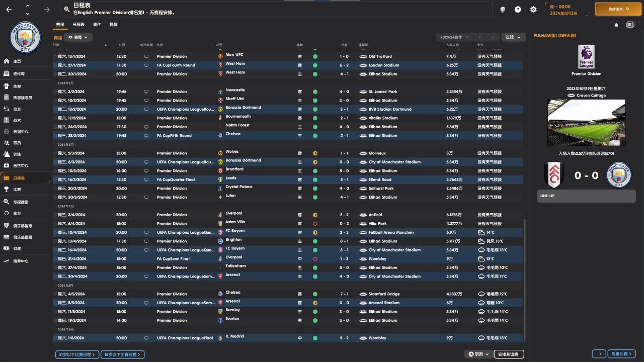
Task: Click the stadium icon beside Old Trafford
Action: point(363,56)
